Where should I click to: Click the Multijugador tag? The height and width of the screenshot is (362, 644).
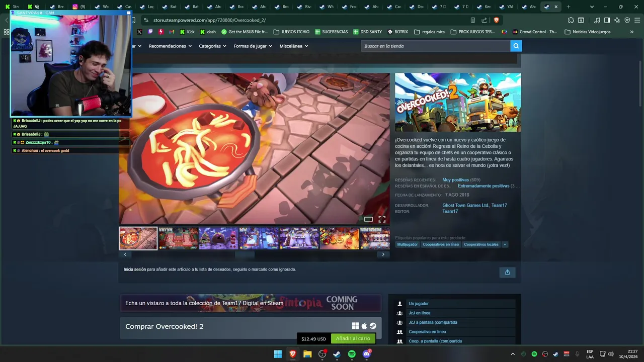[x=408, y=244]
